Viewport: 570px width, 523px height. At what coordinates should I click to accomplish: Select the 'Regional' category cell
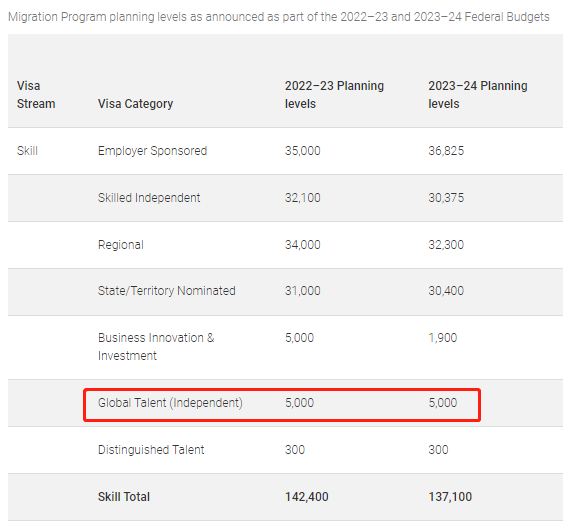click(x=121, y=245)
